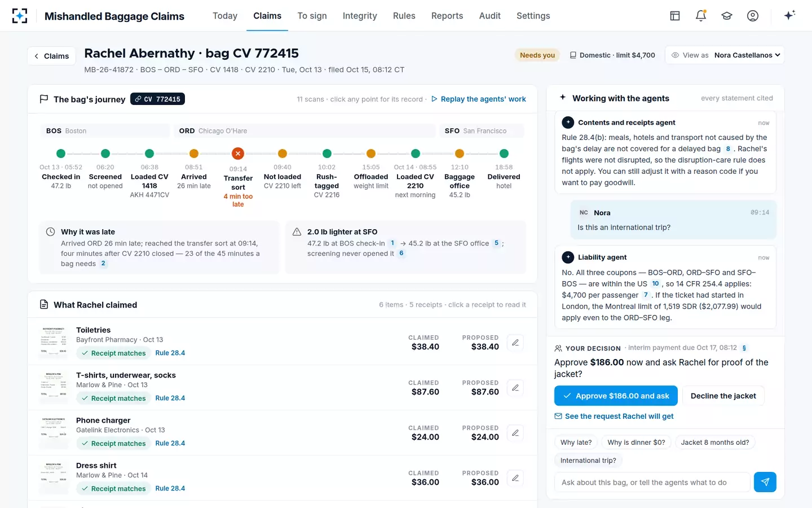Edit the Dress shirt proposed amount
812x508 pixels.
tap(515, 478)
